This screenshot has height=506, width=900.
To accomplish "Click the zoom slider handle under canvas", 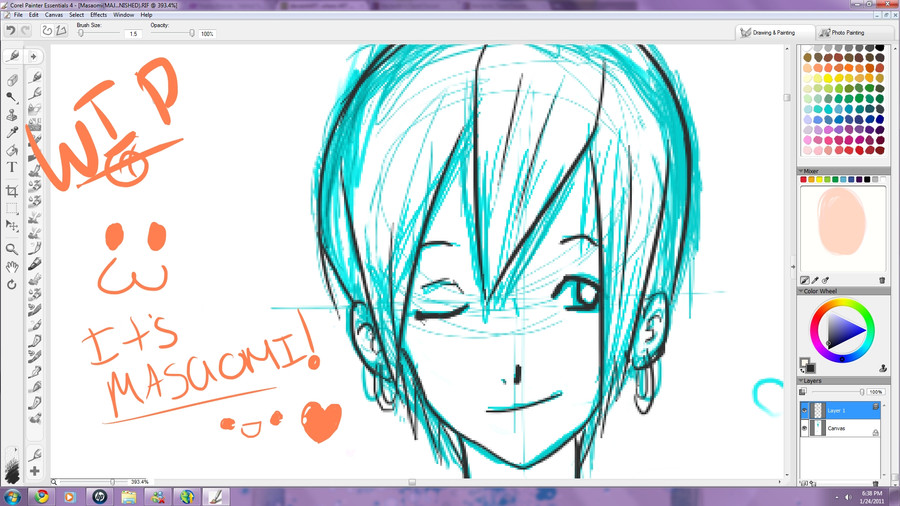I will [x=112, y=482].
